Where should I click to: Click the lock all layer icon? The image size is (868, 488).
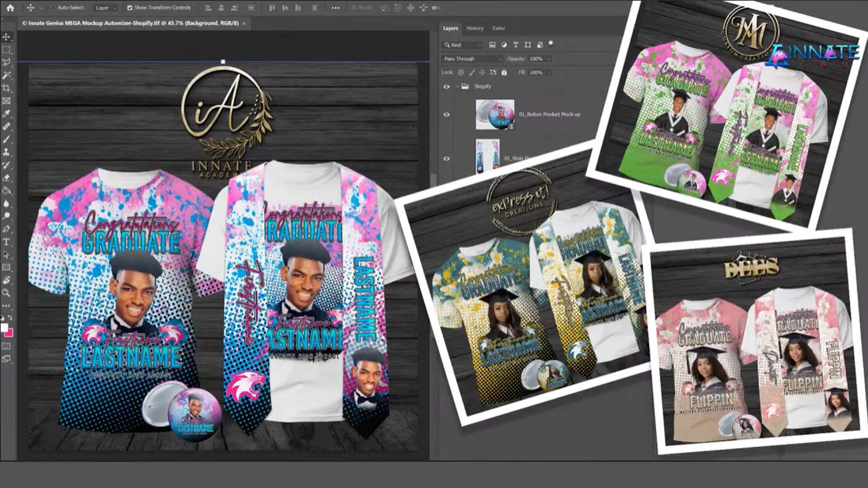click(x=504, y=72)
